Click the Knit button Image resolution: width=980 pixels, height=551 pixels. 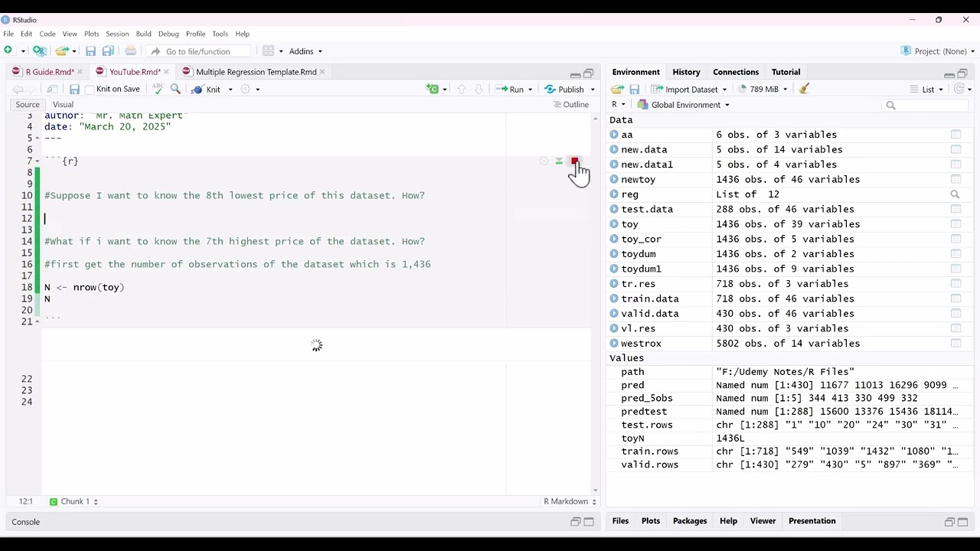[x=207, y=90]
